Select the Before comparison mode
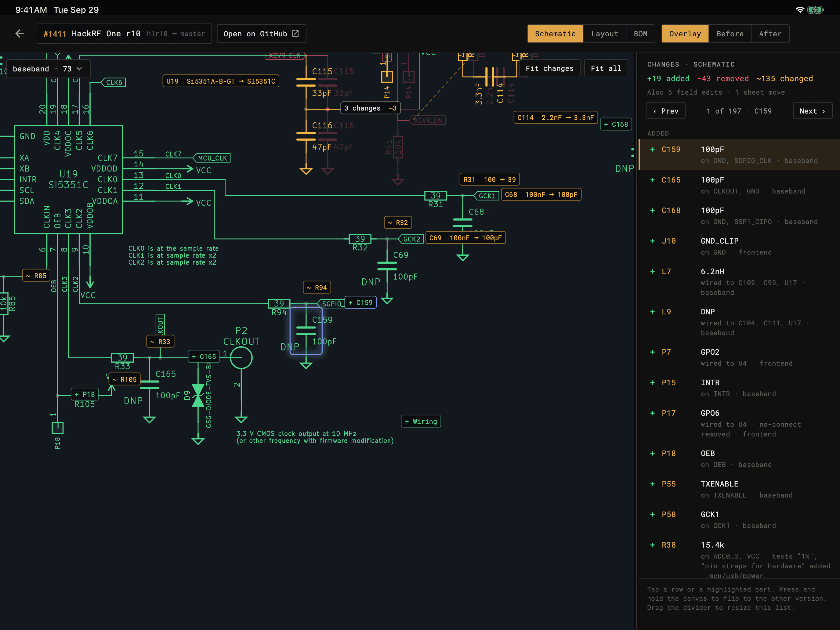Image resolution: width=840 pixels, height=630 pixels. [x=730, y=34]
